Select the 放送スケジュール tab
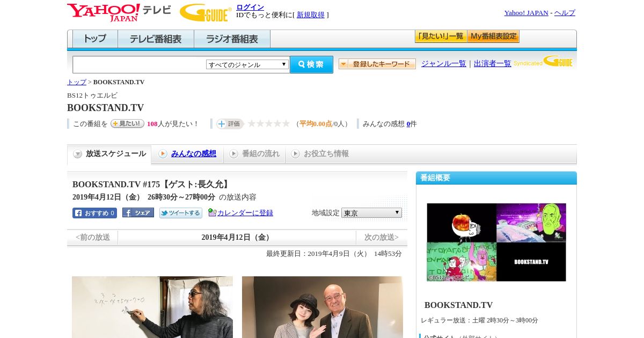 pyautogui.click(x=109, y=154)
